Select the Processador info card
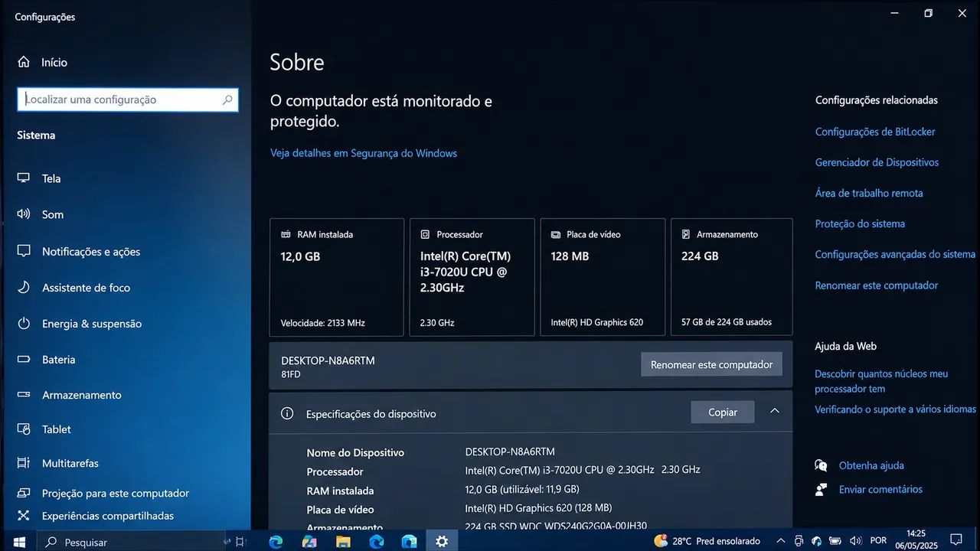Image resolution: width=980 pixels, height=551 pixels. [x=472, y=277]
